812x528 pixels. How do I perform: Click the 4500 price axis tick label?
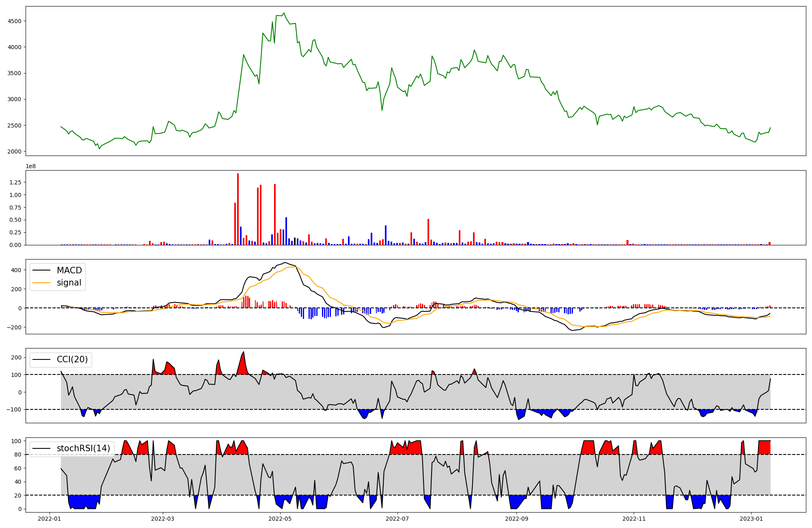15,21
